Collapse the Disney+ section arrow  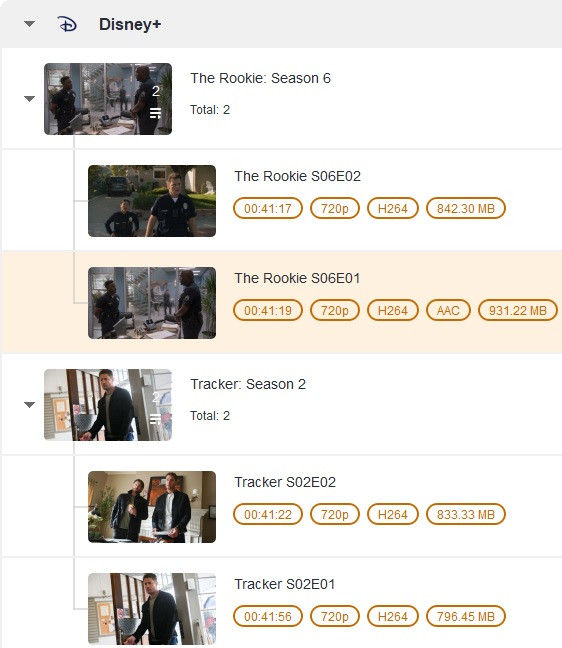click(29, 24)
